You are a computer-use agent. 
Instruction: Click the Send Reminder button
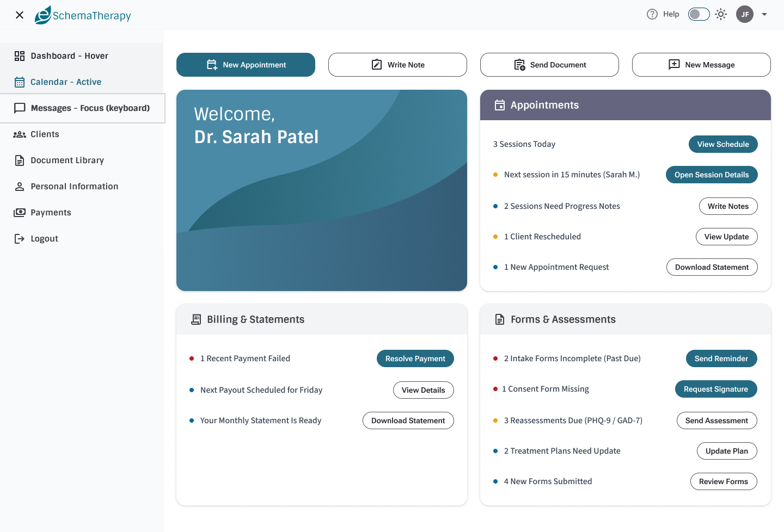[x=721, y=358]
